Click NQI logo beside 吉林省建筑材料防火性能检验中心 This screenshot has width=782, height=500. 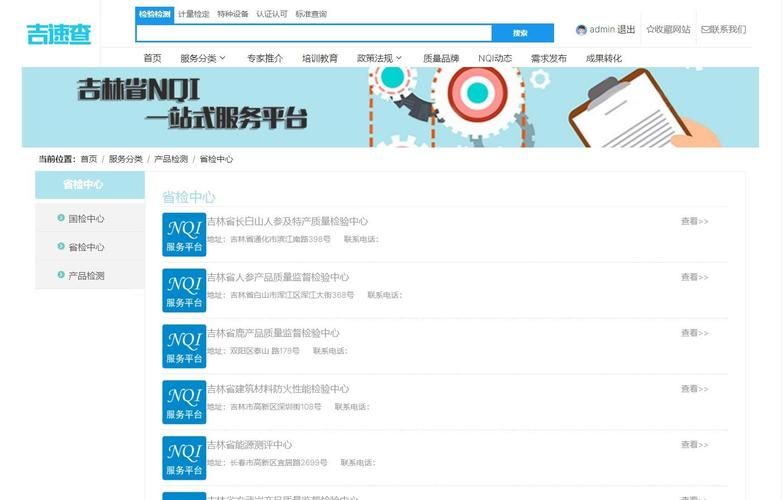pyautogui.click(x=184, y=402)
